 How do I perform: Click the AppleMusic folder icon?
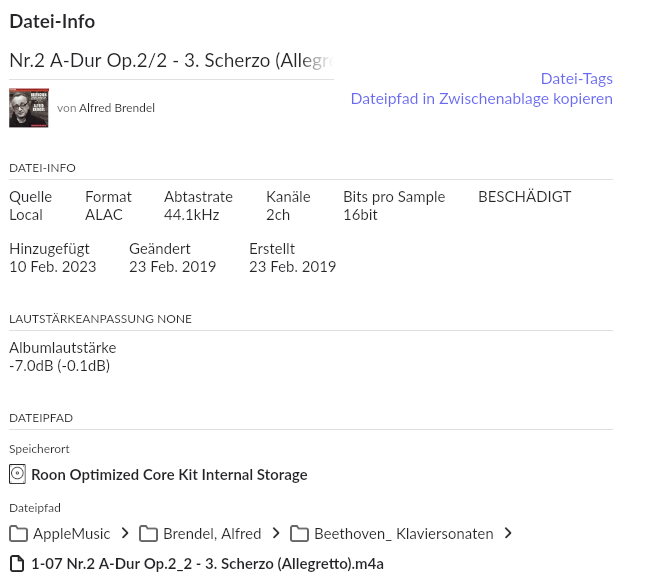pos(18,534)
